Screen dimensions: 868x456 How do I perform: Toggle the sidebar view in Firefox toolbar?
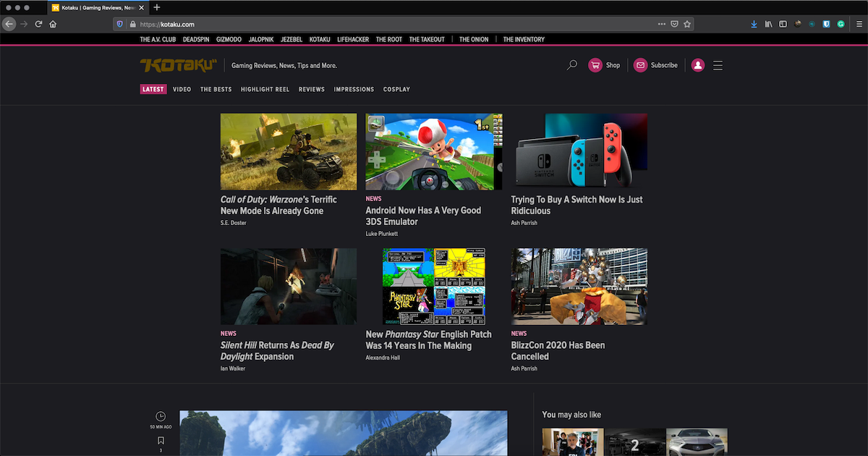[x=783, y=23]
